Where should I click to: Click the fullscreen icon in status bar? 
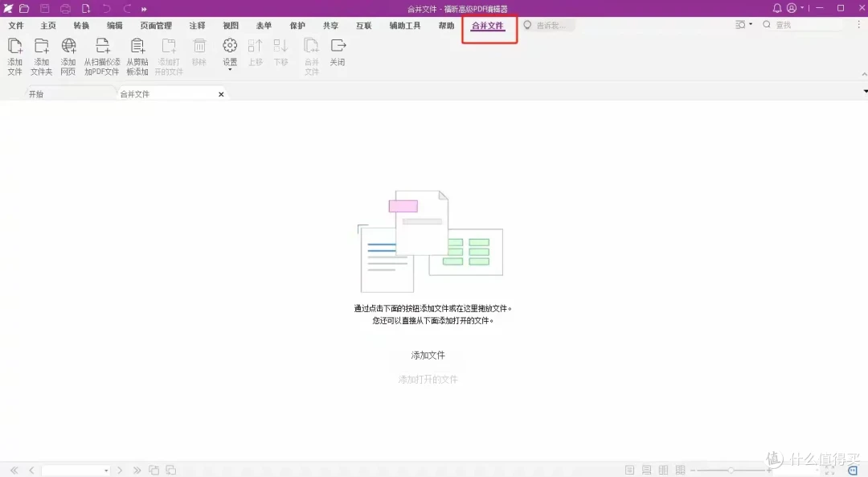[x=829, y=471]
